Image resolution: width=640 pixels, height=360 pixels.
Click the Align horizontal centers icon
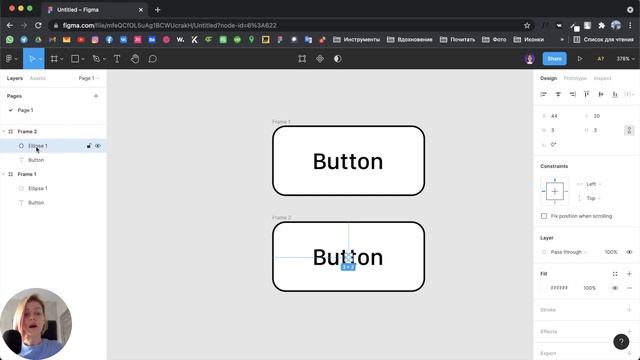pos(558,94)
